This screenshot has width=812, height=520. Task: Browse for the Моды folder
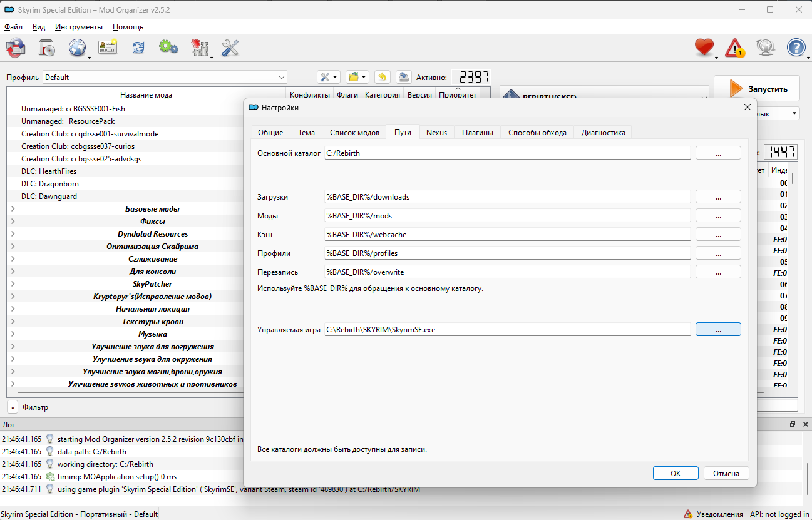click(x=718, y=216)
